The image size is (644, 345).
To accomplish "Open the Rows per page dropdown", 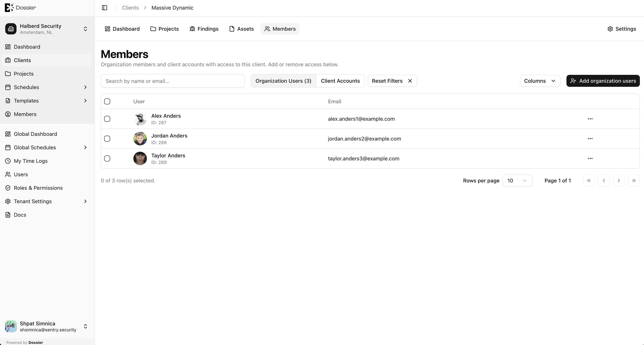I will (517, 181).
